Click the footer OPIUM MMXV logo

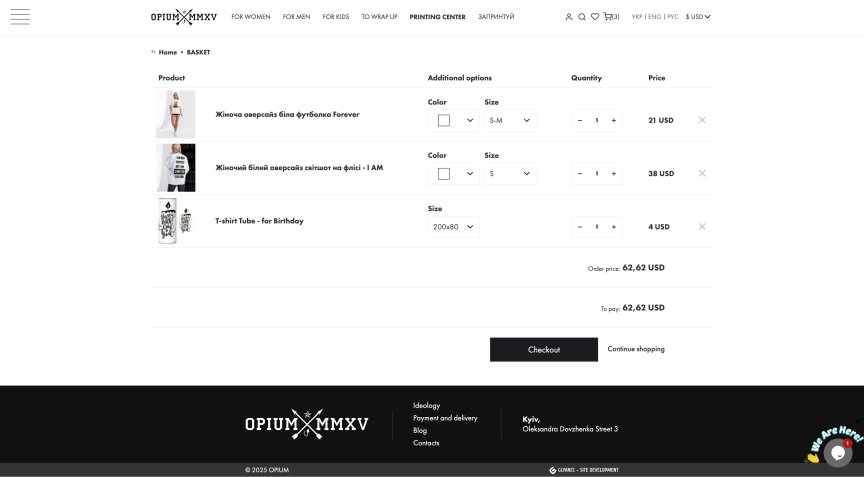coord(306,424)
